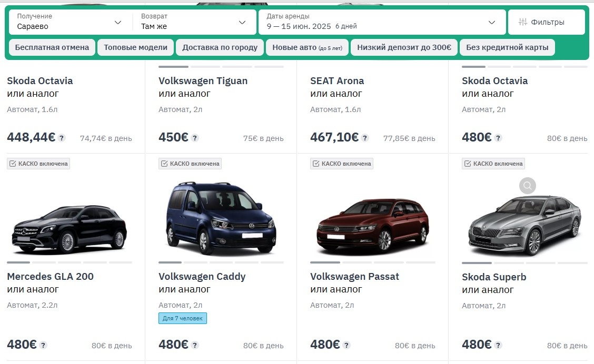Click the question mark on Mercedes GLA 200 price
This screenshot has height=364, width=594.
coord(43,345)
